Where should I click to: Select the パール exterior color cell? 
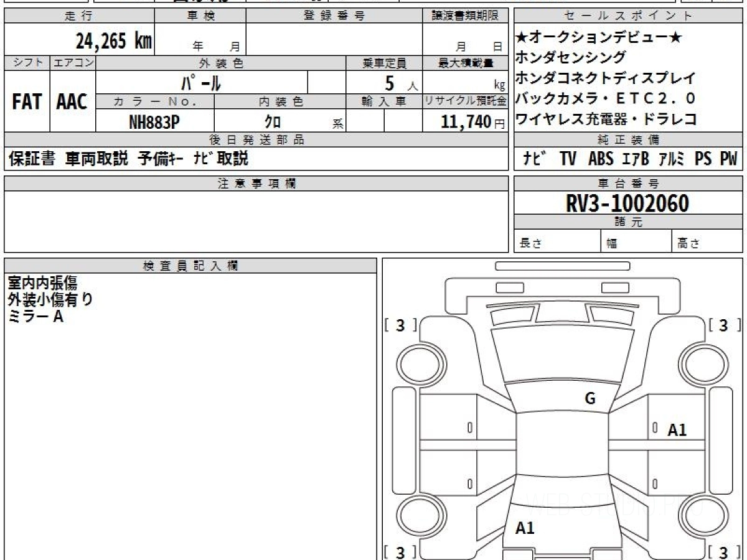pyautogui.click(x=202, y=82)
